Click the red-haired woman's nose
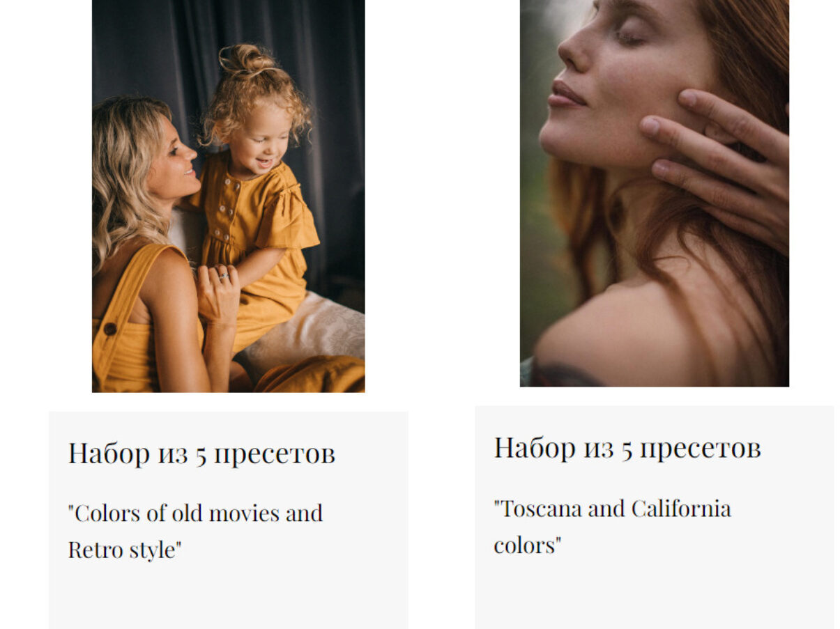The image size is (840, 629). [573, 49]
